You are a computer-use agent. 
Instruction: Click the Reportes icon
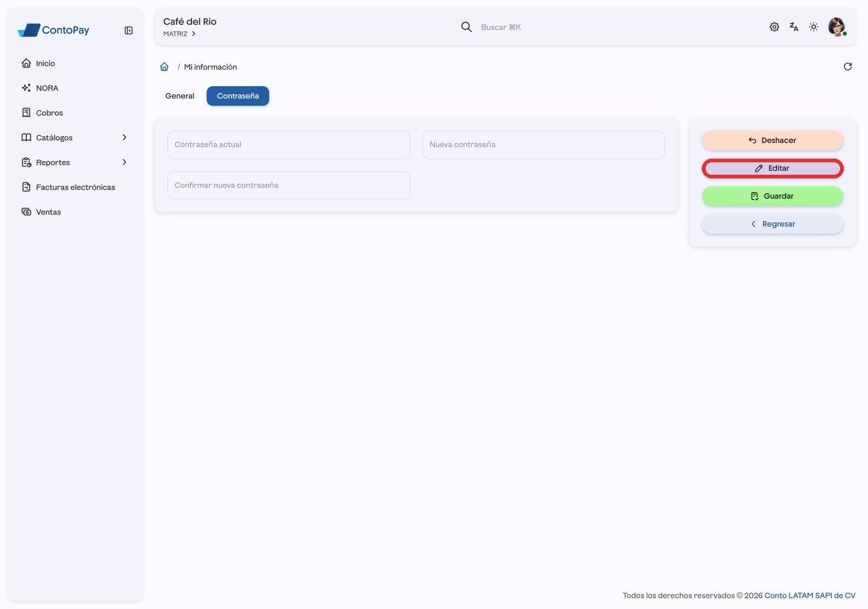[26, 162]
